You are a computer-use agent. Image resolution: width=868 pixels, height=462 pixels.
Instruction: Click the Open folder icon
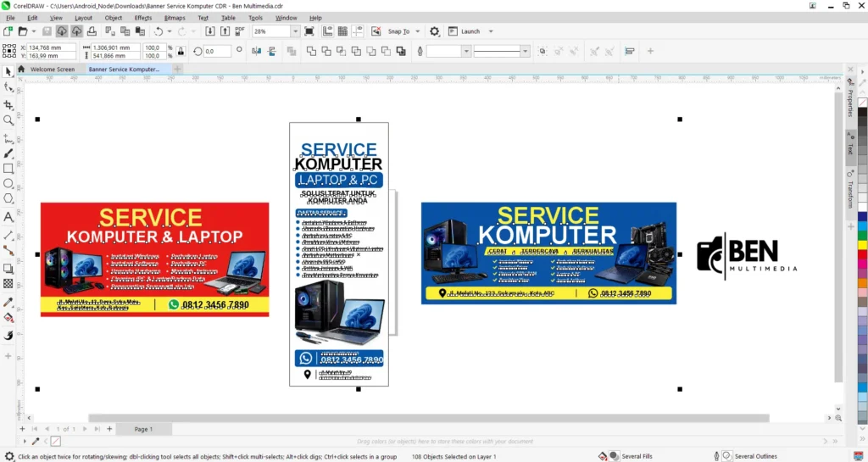[x=23, y=31]
